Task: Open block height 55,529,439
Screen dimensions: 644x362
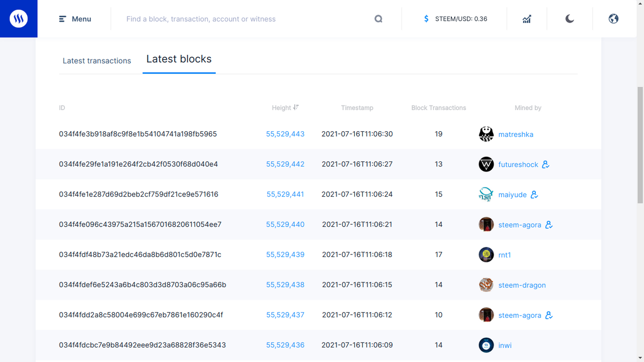Action: click(x=285, y=255)
